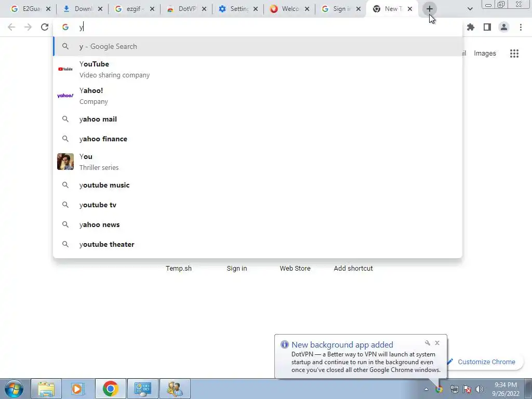This screenshot has height=399, width=532.
Task: Open the Sign in shortcut
Action: [237, 269]
